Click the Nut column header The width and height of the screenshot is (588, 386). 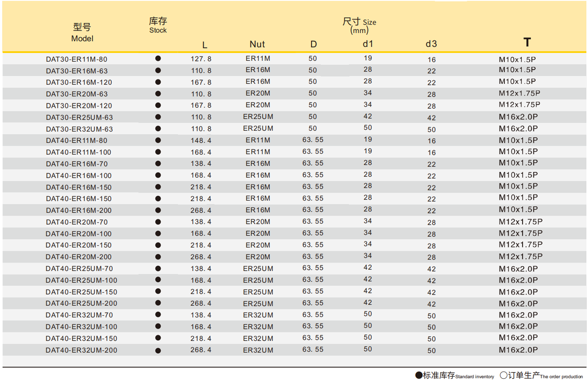257,44
